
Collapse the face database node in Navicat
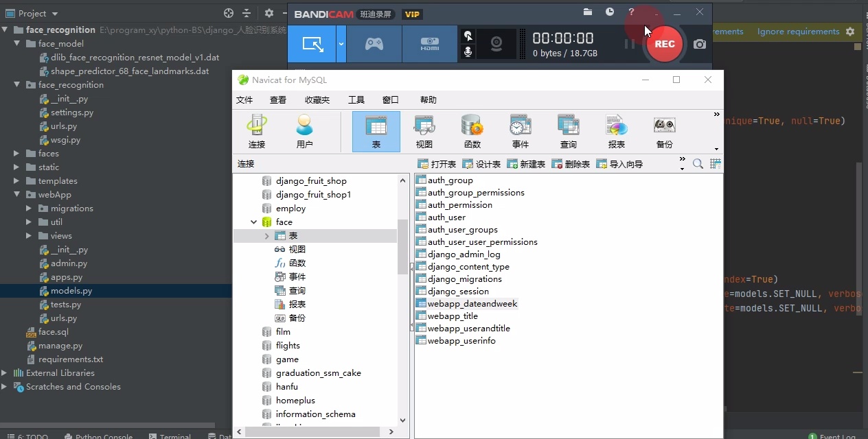pyautogui.click(x=253, y=222)
